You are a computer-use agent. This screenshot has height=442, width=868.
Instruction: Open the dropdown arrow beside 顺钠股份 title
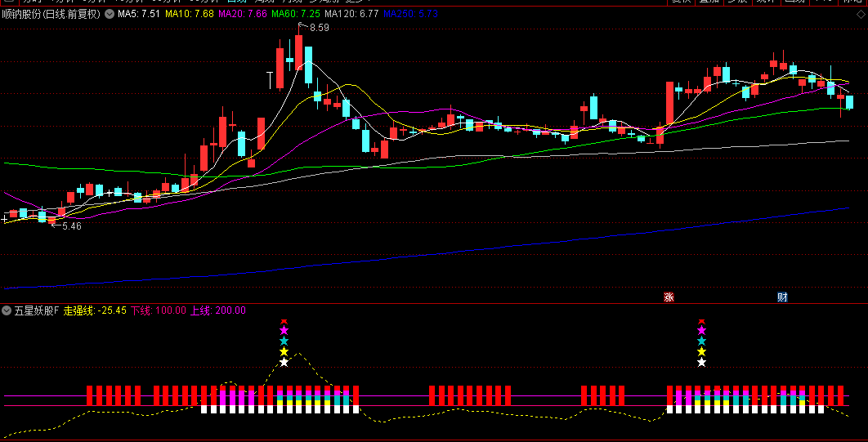(x=110, y=14)
